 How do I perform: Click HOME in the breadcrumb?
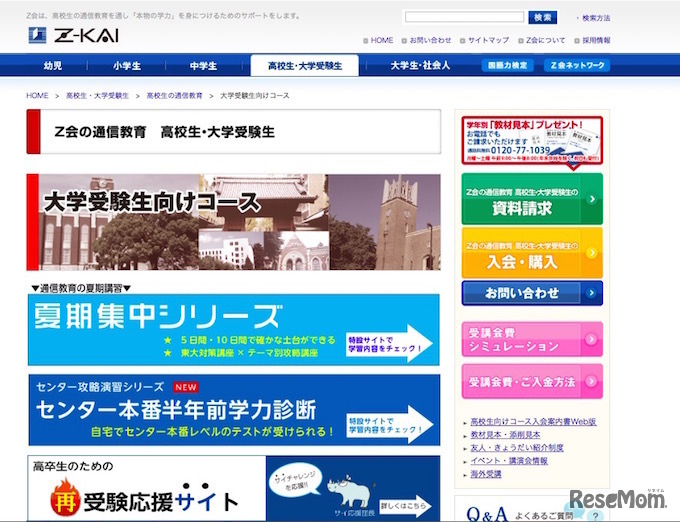[x=37, y=95]
